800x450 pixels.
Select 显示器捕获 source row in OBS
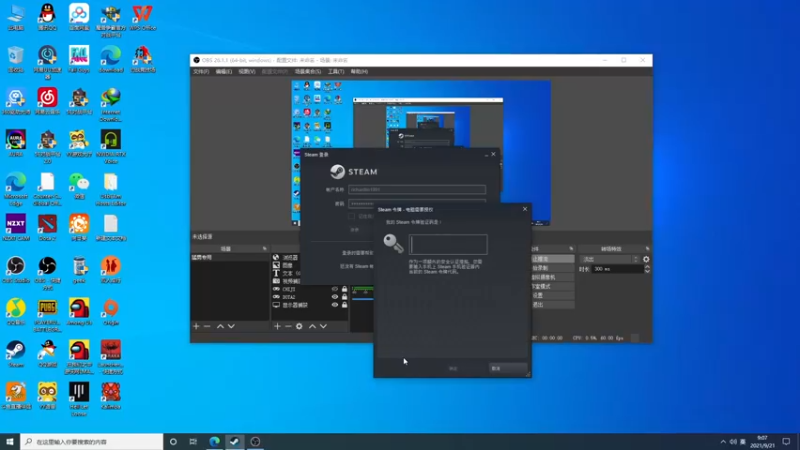(310, 305)
